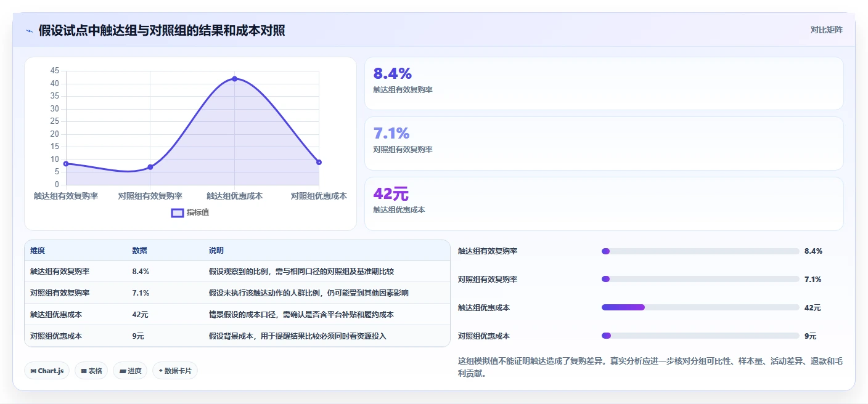Click the 触达组优惠成本 peak data point at 42
This screenshot has width=868, height=404.
[234, 79]
